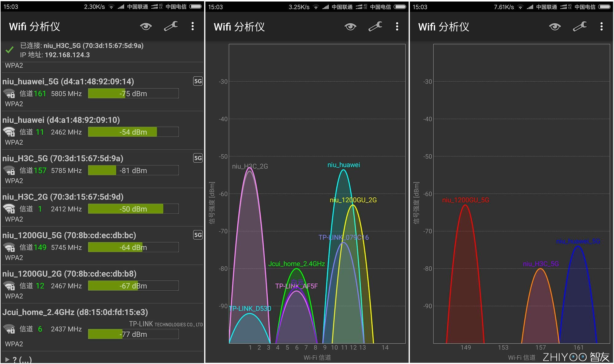The height and width of the screenshot is (364, 614).
Task: Open overflow menu in left screen
Action: 192,26
